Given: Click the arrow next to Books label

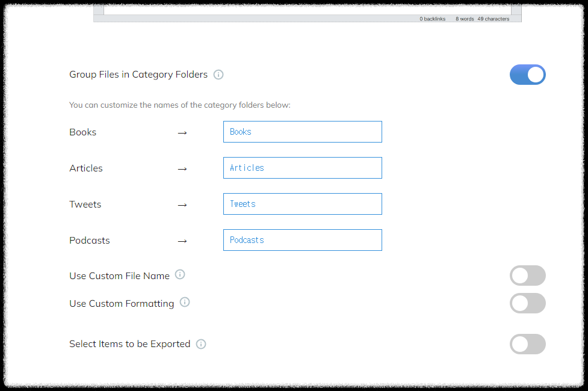Looking at the screenshot, I should tap(182, 133).
